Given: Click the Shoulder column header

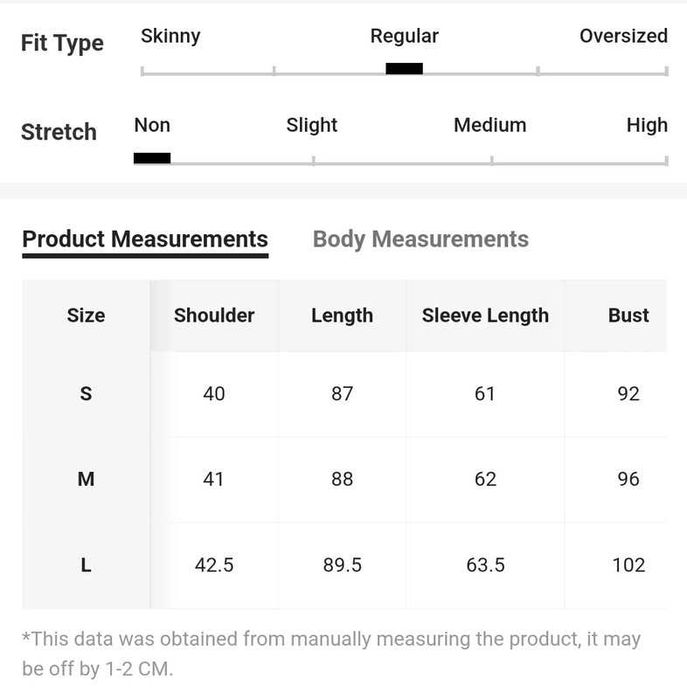Looking at the screenshot, I should click(x=214, y=315).
